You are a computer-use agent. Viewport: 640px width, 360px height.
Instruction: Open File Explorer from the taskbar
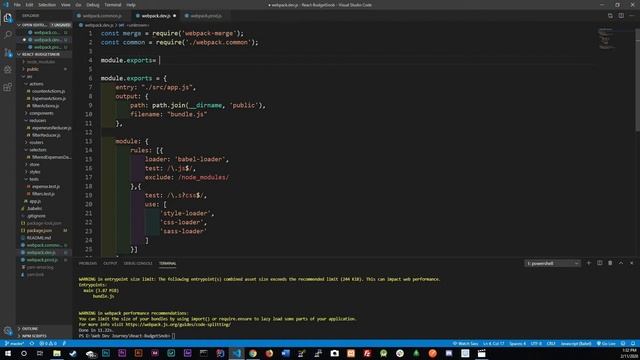click(x=57, y=353)
